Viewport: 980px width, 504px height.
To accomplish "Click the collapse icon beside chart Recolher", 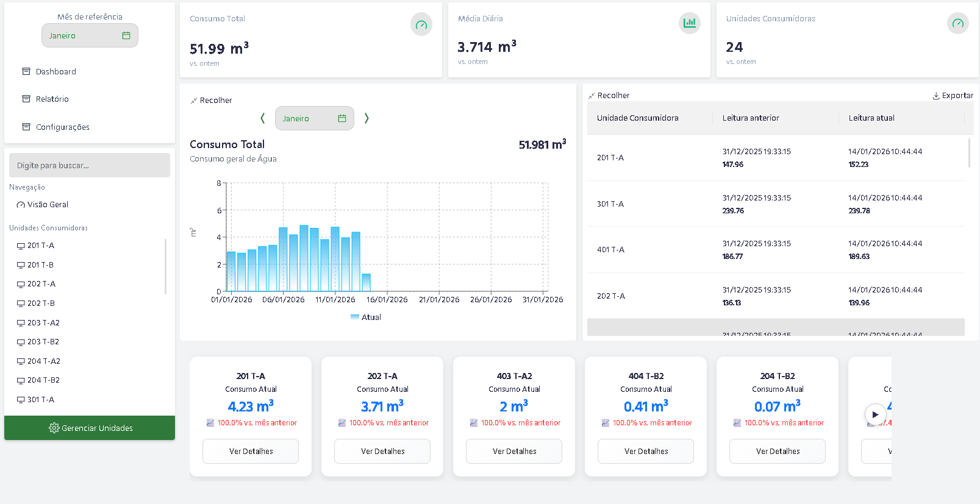I will [194, 101].
